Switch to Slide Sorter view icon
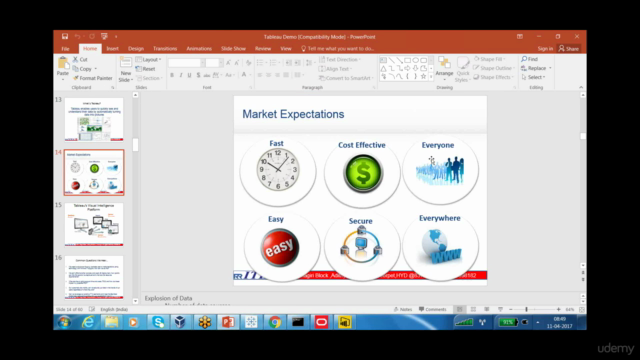 [473, 309]
